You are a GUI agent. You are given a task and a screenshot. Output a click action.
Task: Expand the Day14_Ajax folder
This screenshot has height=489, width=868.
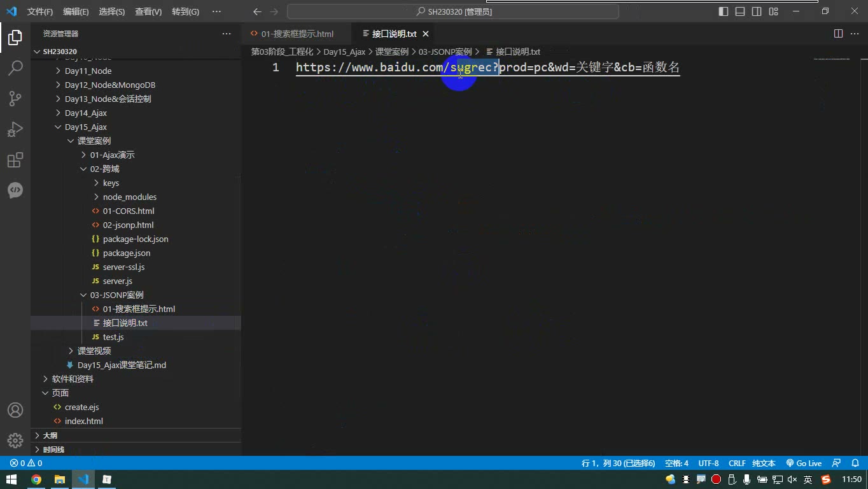[136, 113]
